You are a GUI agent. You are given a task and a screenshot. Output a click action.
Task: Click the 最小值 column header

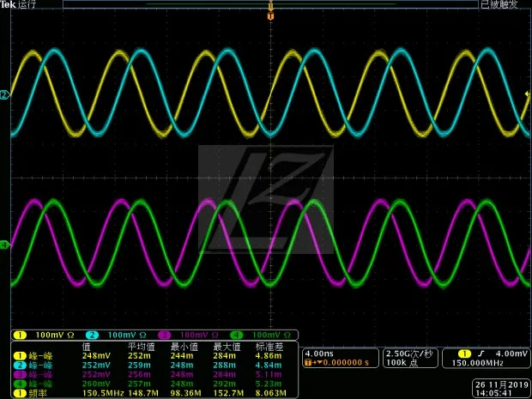[x=184, y=347]
